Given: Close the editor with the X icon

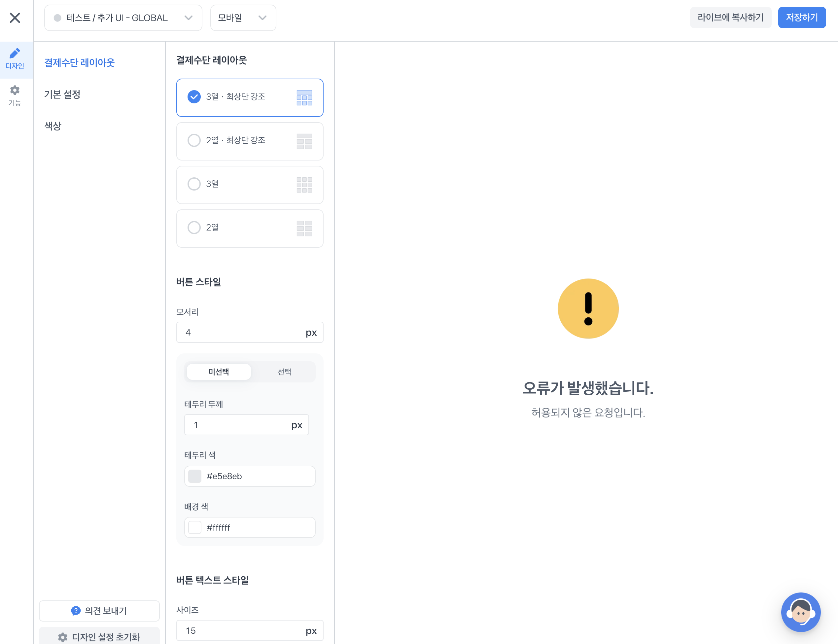Looking at the screenshot, I should [15, 18].
